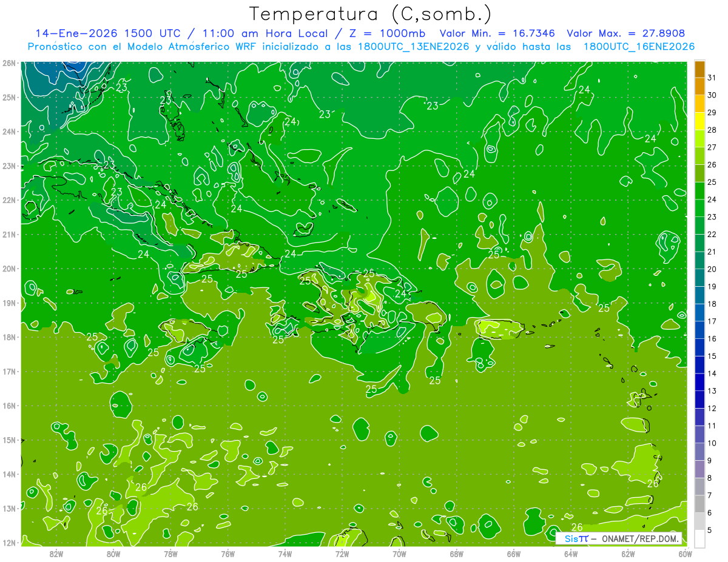Click the "78W" longitude axis label
This screenshot has height=562, width=728.
pyautogui.click(x=170, y=553)
